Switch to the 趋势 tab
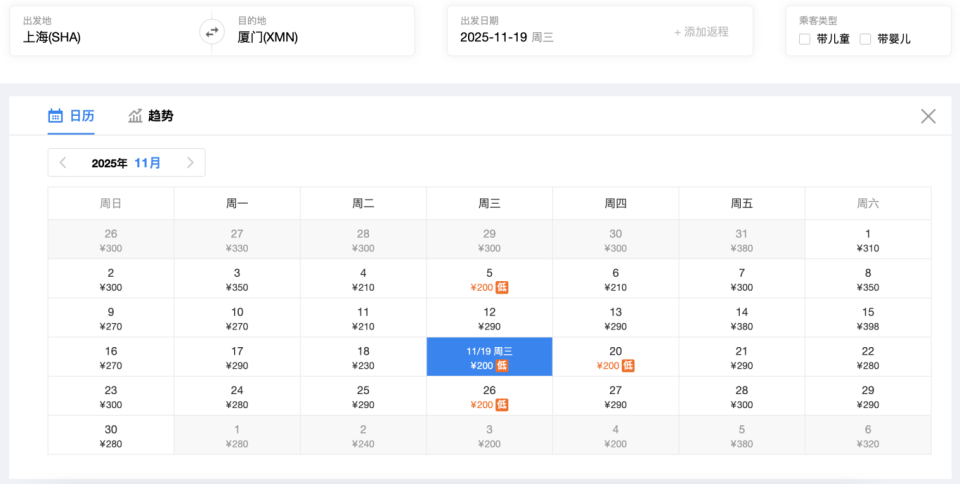 (151, 116)
